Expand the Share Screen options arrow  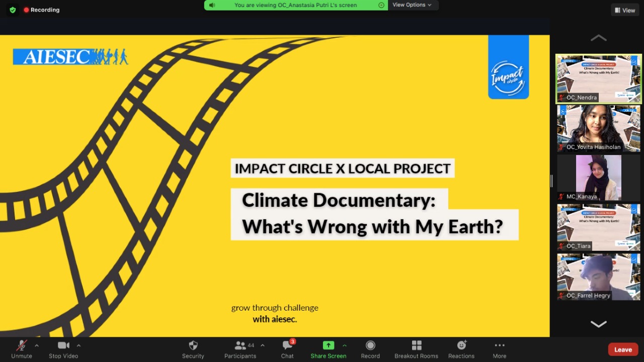[345, 345]
